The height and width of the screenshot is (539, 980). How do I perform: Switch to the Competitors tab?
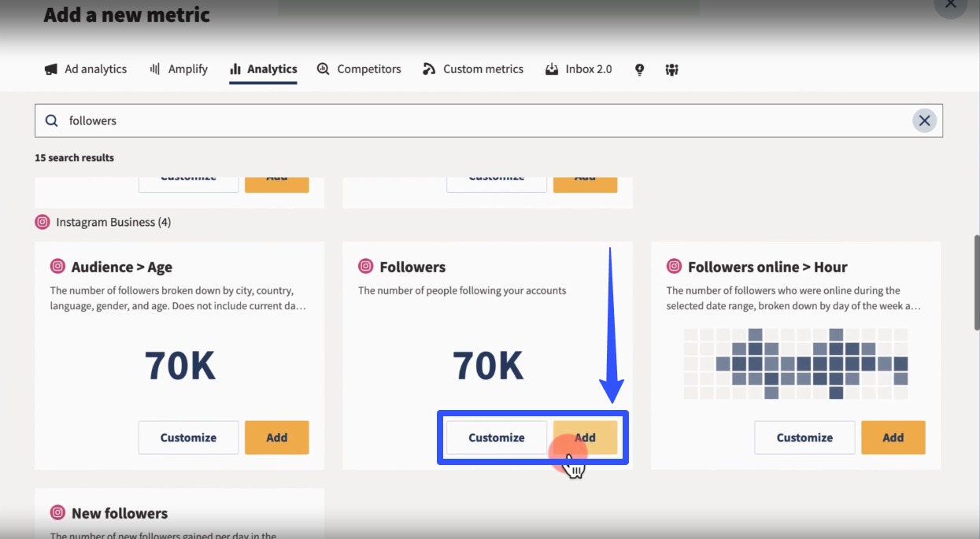368,68
